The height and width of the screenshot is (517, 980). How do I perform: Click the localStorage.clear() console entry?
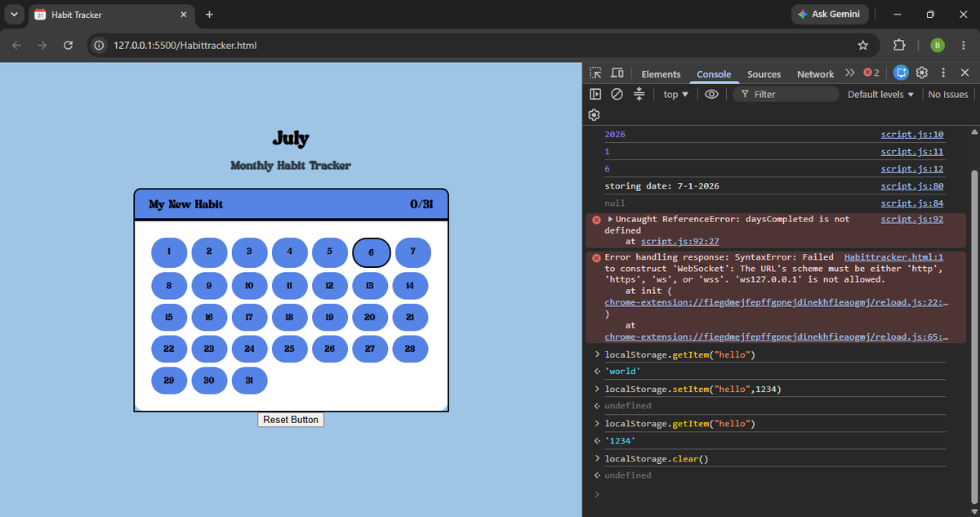(657, 458)
